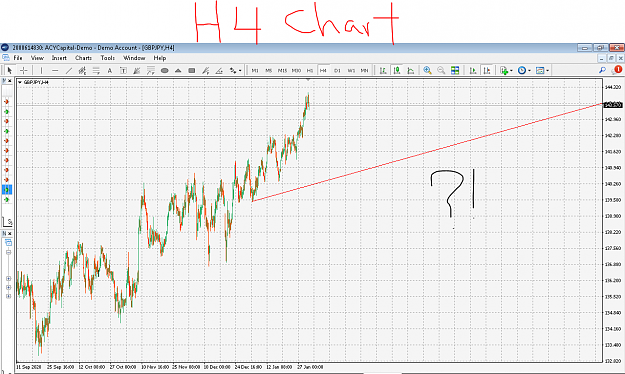Select the ellipse drawing tool
Viewport: 625px width, 374px height.
pyautogui.click(x=164, y=71)
